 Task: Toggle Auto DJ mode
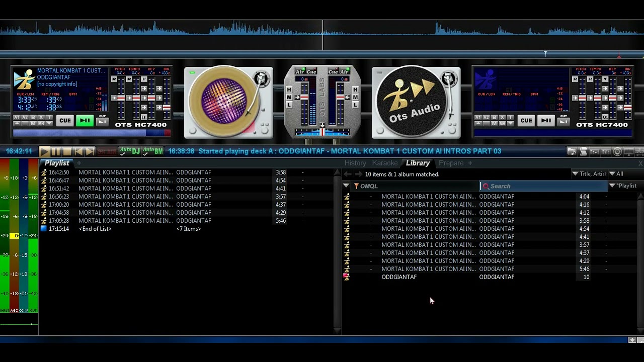[129, 151]
